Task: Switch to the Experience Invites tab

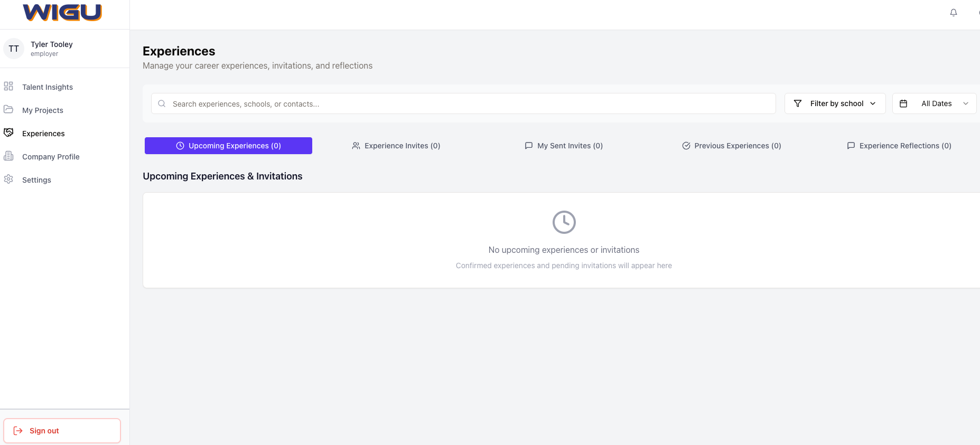Action: (396, 146)
